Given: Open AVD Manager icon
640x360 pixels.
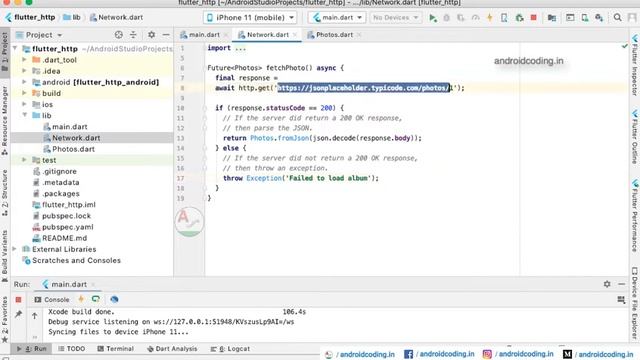Looking at the screenshot, I should point(585,18).
